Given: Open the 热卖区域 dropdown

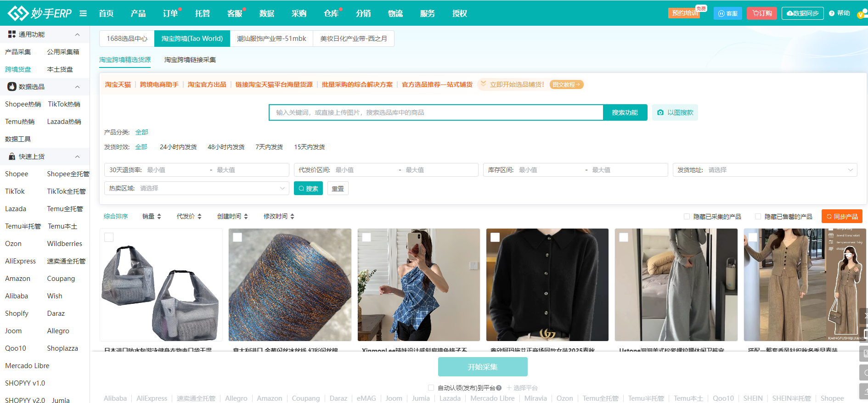Looking at the screenshot, I should click(197, 188).
